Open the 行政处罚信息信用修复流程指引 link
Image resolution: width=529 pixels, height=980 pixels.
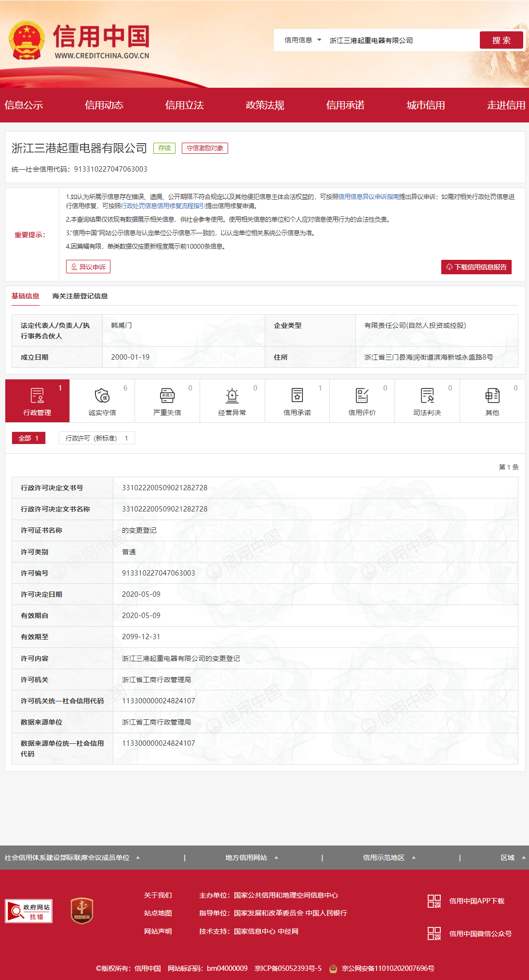(163, 206)
